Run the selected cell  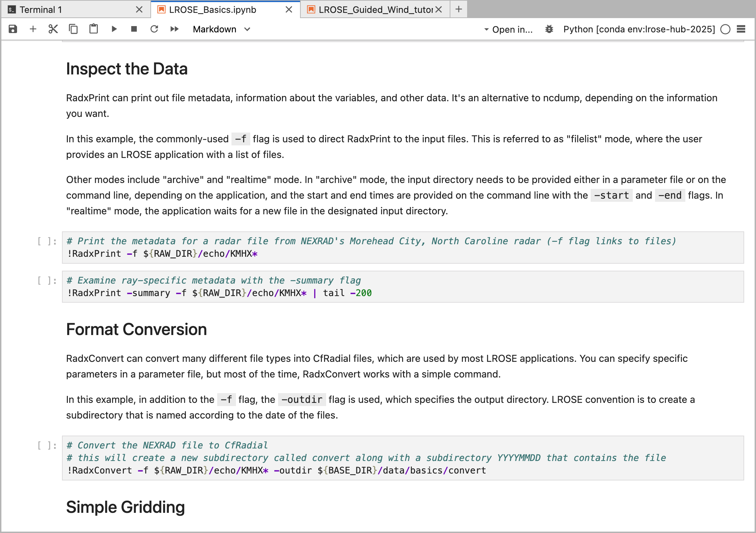pyautogui.click(x=114, y=29)
